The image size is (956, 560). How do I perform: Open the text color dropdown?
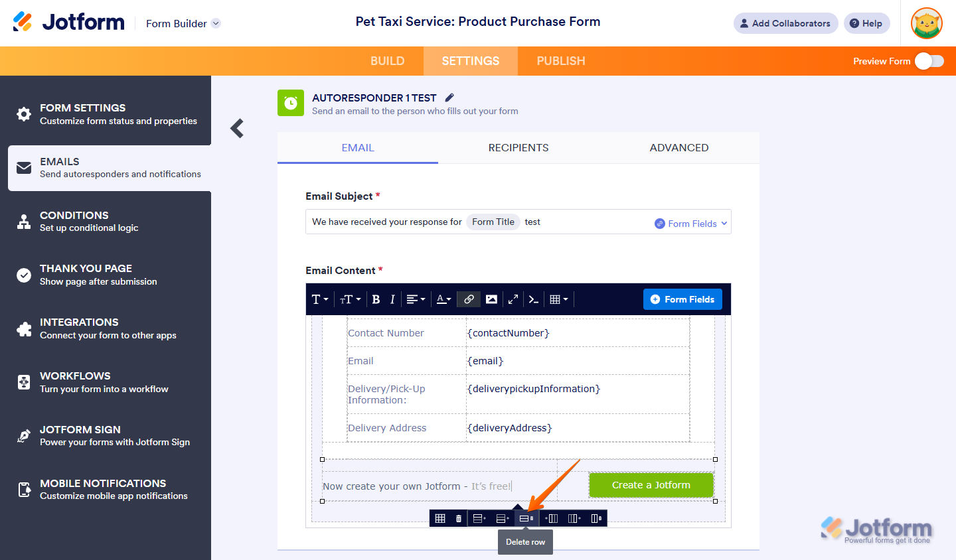pyautogui.click(x=443, y=299)
